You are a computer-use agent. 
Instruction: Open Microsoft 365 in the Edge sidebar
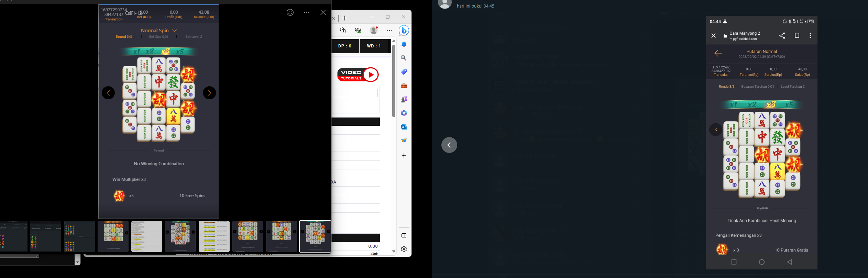(x=404, y=113)
